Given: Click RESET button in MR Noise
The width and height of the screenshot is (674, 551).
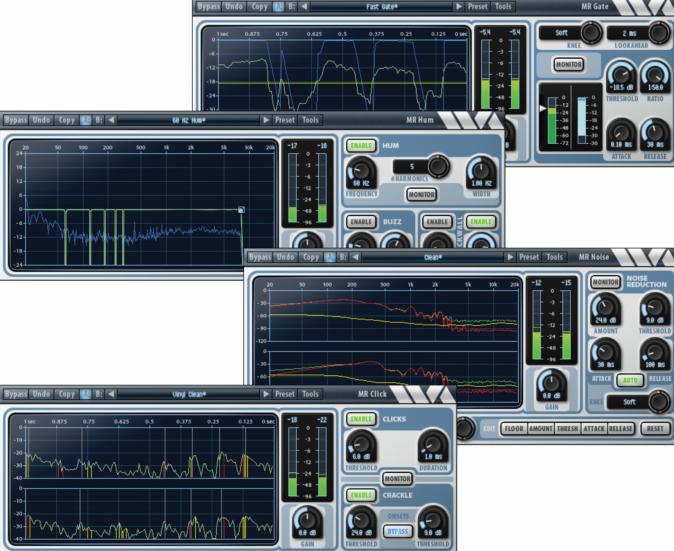Looking at the screenshot, I should point(655,429).
